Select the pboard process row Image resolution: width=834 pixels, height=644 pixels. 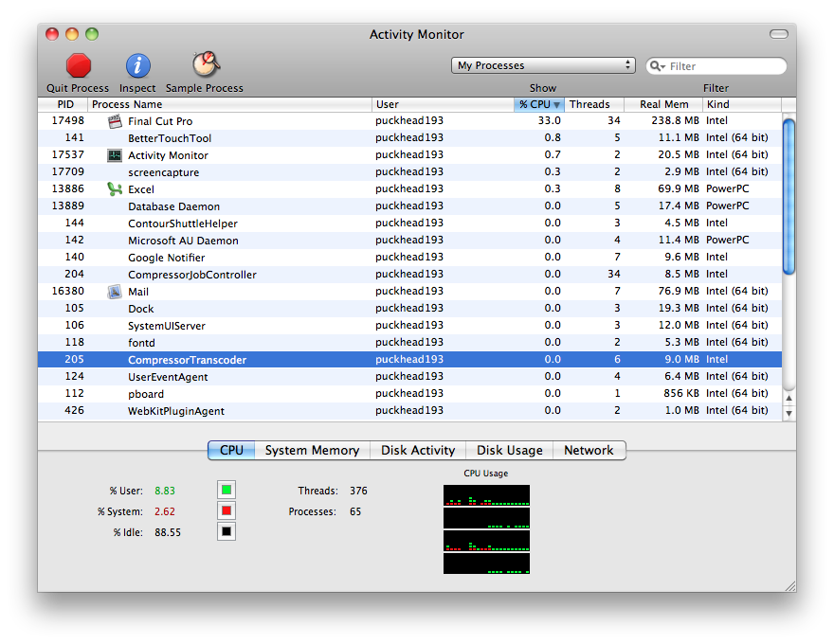(x=409, y=393)
